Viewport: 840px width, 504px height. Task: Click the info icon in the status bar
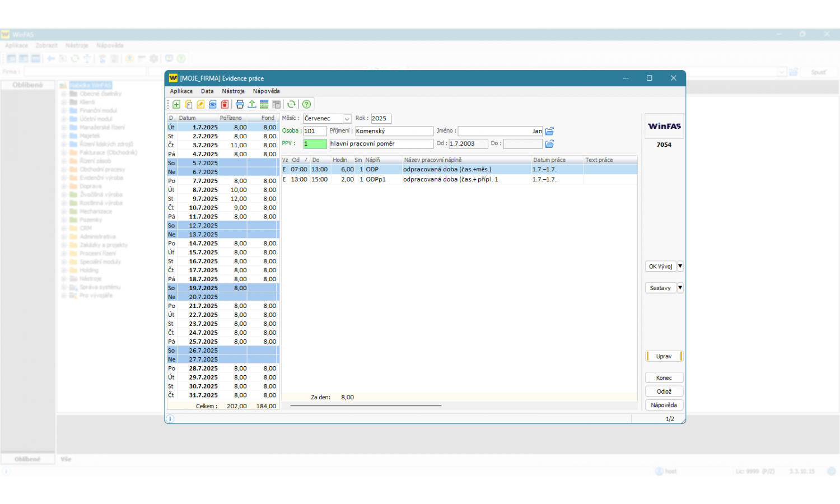point(170,419)
